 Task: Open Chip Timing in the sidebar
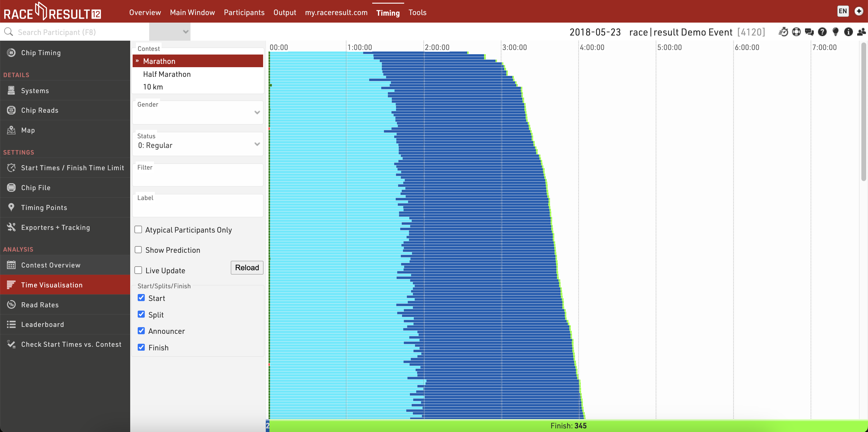click(41, 53)
